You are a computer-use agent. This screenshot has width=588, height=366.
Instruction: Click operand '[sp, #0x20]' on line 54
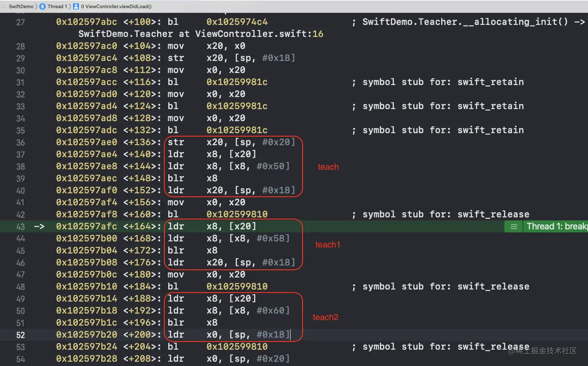point(259,359)
